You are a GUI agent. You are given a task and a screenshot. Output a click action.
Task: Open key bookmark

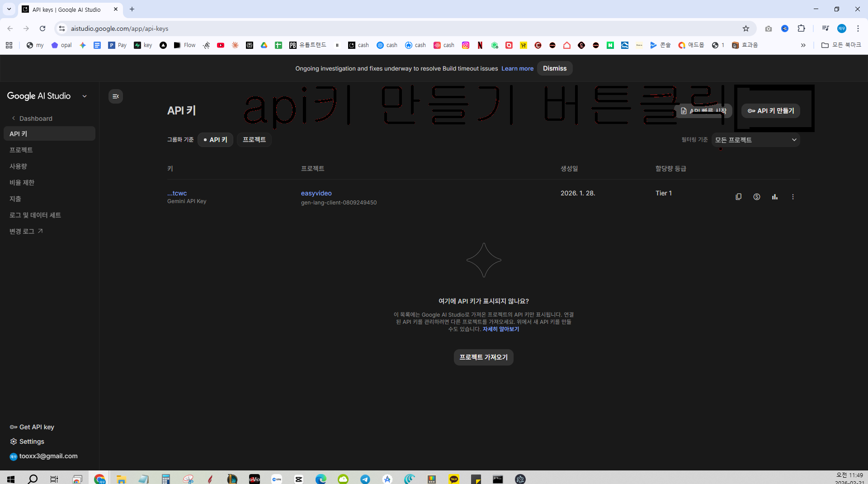coord(143,45)
